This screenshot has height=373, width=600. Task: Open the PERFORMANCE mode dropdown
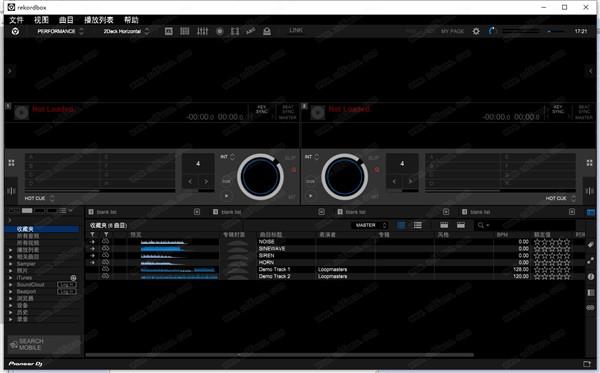60,31
